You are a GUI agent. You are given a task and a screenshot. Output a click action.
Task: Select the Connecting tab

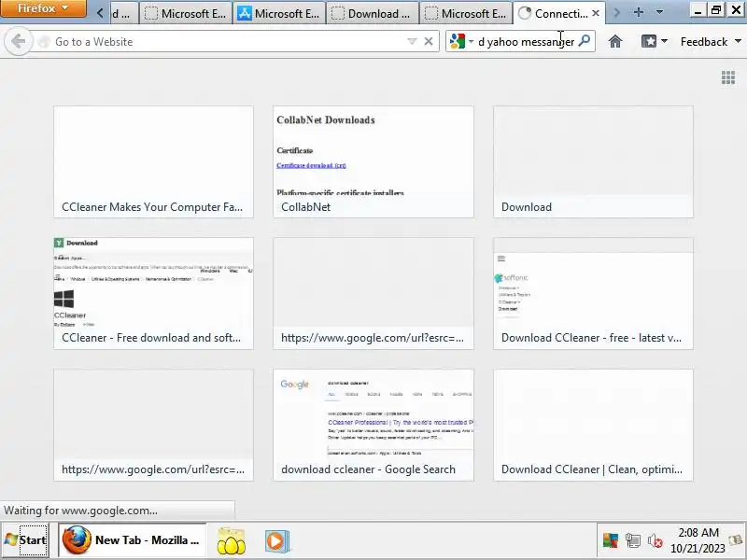coord(558,14)
